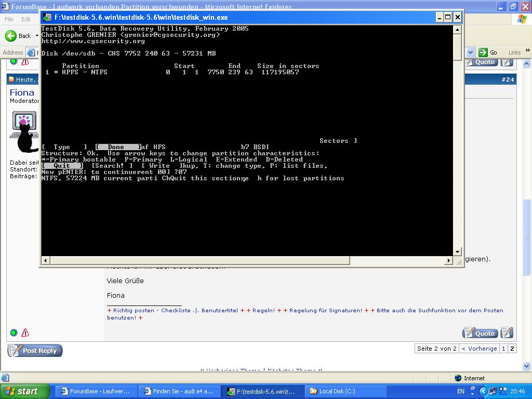Open the Edit menu in Internet Explorer
This screenshot has width=532, height=399.
[26, 19]
